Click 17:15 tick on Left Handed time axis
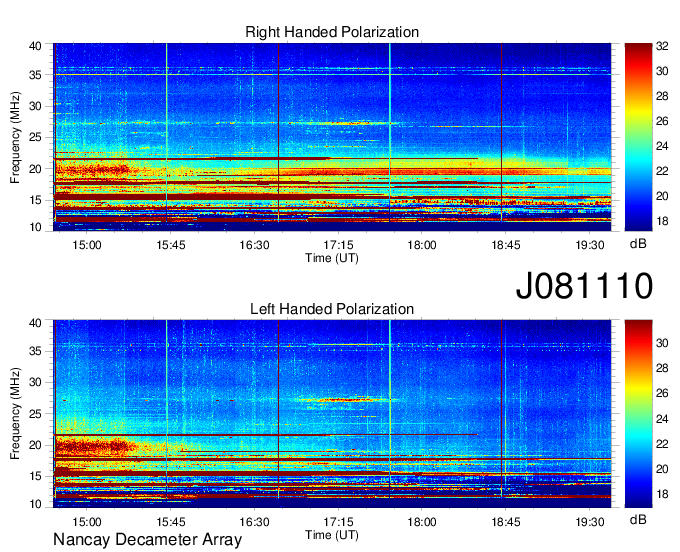Screen dimensions: 680x552 pos(338,522)
